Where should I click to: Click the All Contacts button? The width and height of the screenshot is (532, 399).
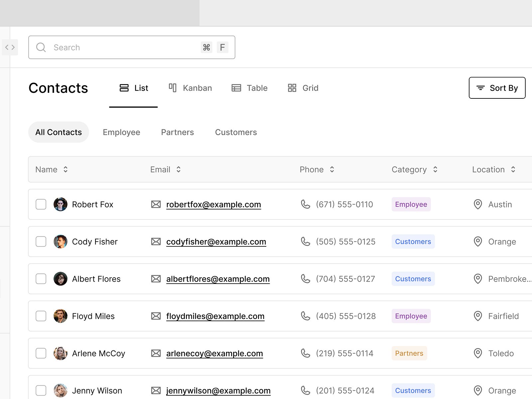(59, 132)
